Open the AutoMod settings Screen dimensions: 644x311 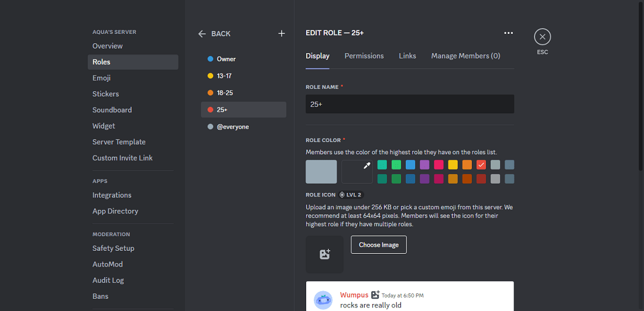click(133, 264)
